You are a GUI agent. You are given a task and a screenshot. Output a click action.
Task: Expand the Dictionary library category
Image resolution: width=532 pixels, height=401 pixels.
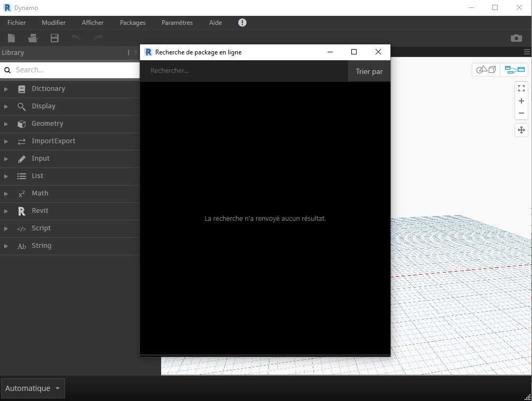48,89
